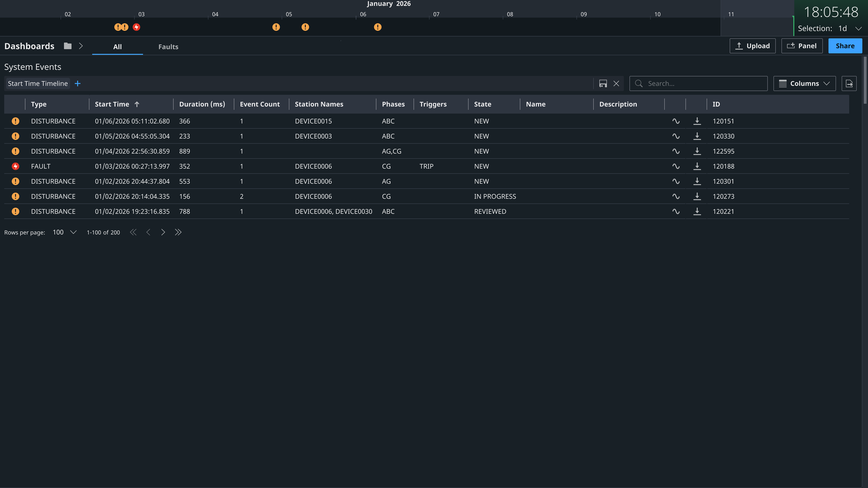Click the vertical scrollbar
868x488 pixels.
(x=865, y=81)
